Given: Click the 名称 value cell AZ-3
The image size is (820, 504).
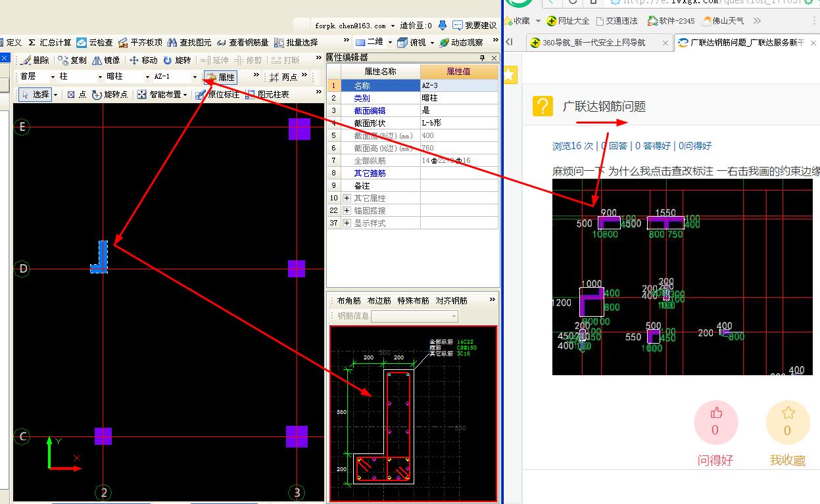Looking at the screenshot, I should pos(459,85).
